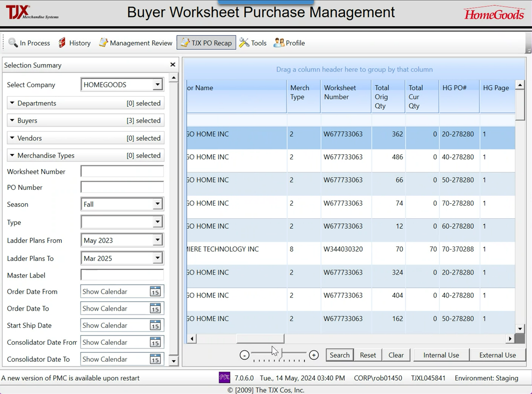The height and width of the screenshot is (394, 532).
Task: Sort by Merch Type column header
Action: (303, 97)
